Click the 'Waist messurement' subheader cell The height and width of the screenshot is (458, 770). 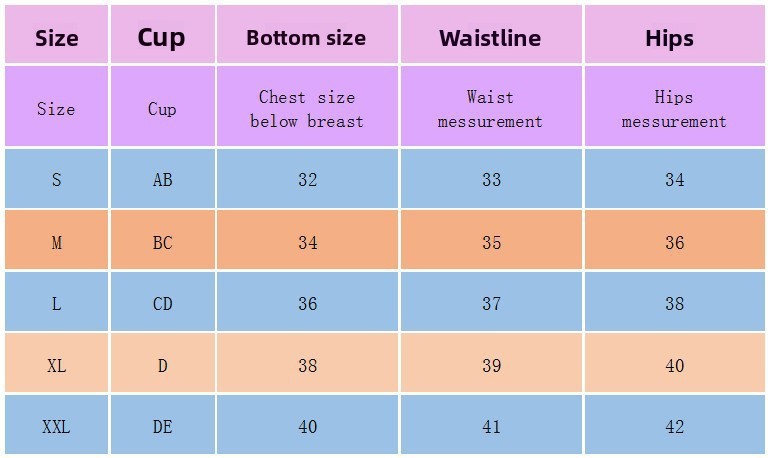click(x=490, y=109)
